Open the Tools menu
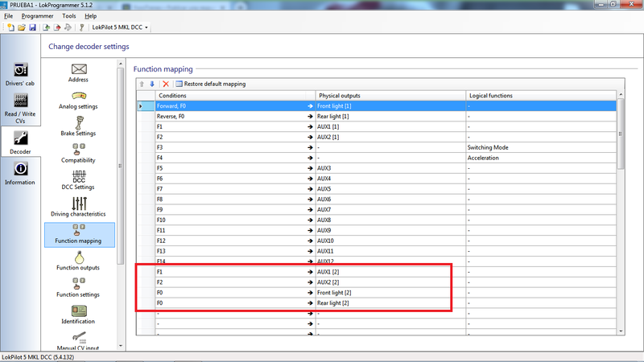The image size is (644, 362). pos(69,16)
